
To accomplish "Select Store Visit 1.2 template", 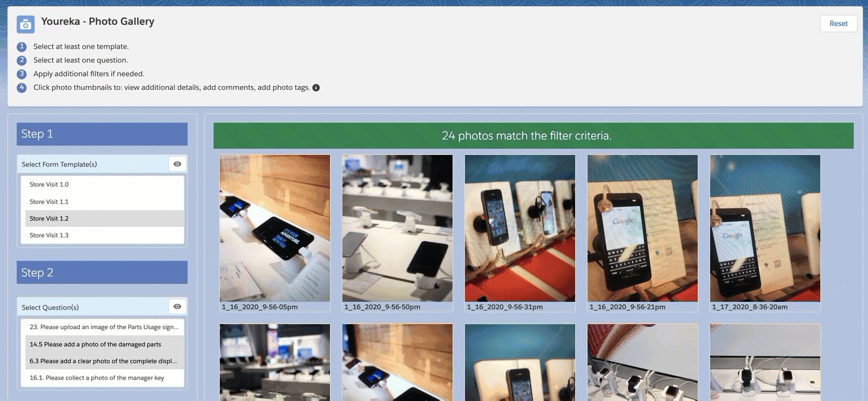I will click(x=105, y=218).
